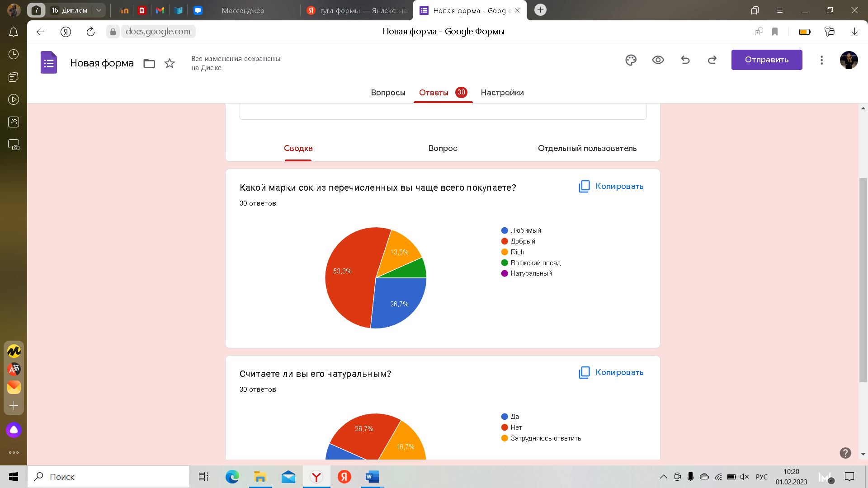Preview the form with the eye icon

click(658, 60)
